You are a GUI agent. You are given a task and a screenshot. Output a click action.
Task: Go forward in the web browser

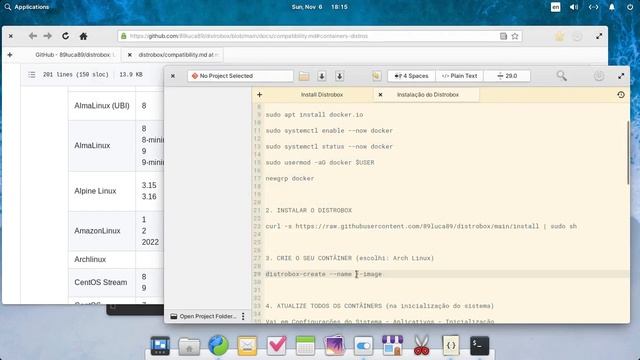pyautogui.click(x=48, y=36)
